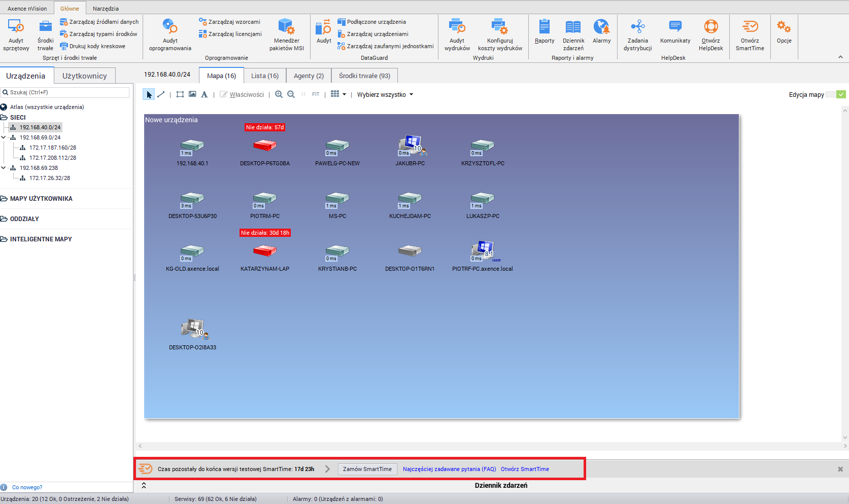
Task: Click the insert image tool on map toolbar
Action: [192, 94]
